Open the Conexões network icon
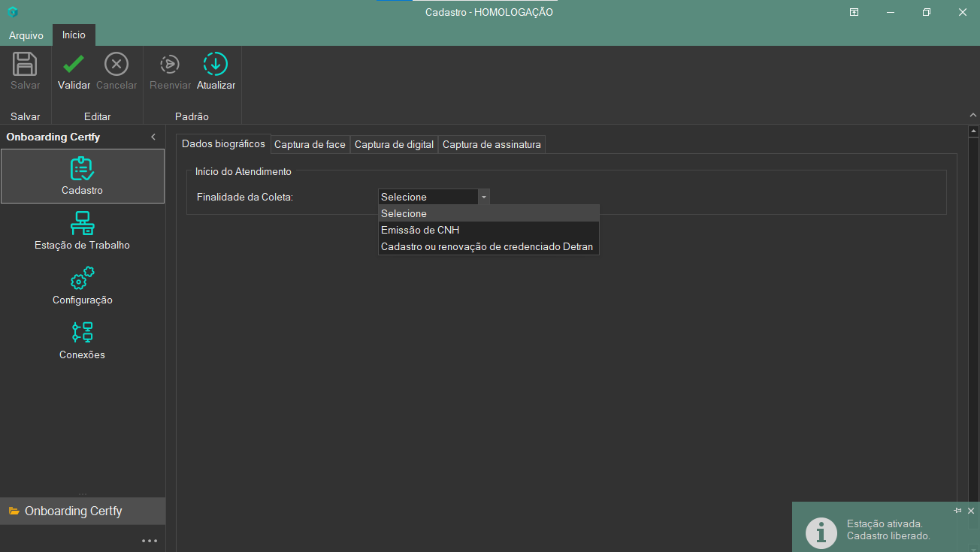This screenshot has height=552, width=980. tap(82, 333)
